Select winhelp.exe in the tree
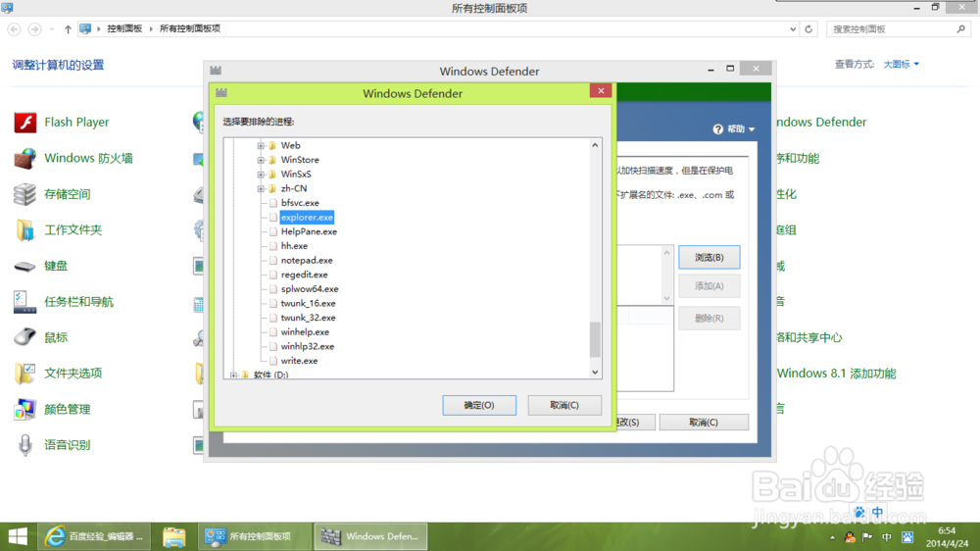The image size is (980, 551). 305,332
